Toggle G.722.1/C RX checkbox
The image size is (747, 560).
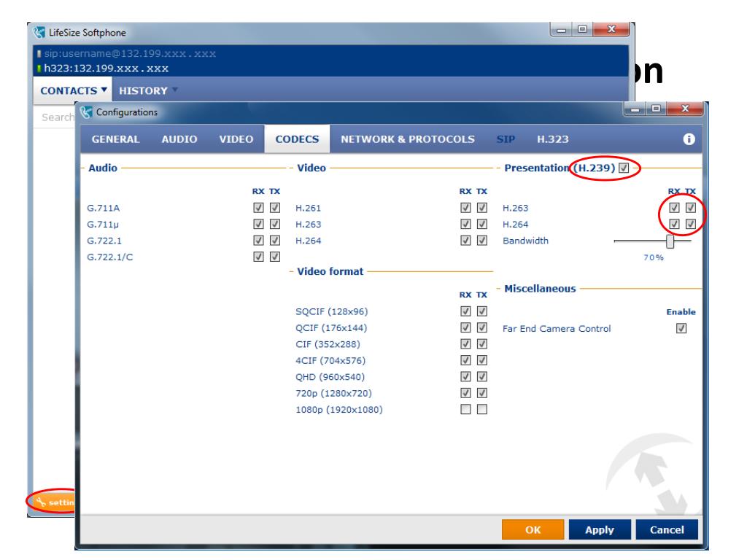(258, 257)
